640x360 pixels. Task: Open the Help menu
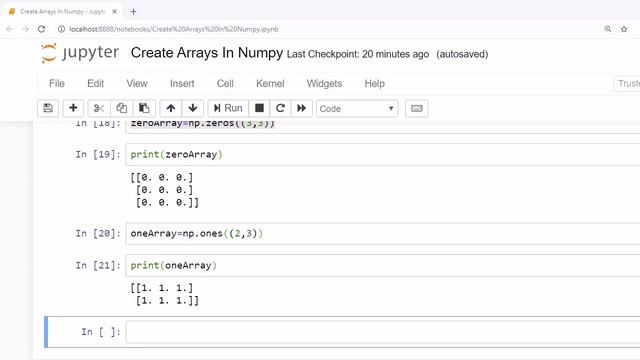[x=374, y=83]
